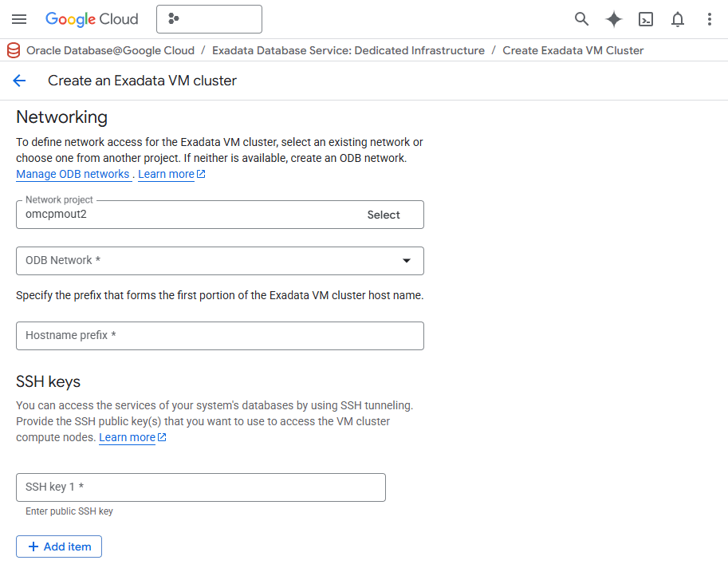This screenshot has height=580, width=728.
Task: Open the more options three-dot menu
Action: pyautogui.click(x=709, y=18)
